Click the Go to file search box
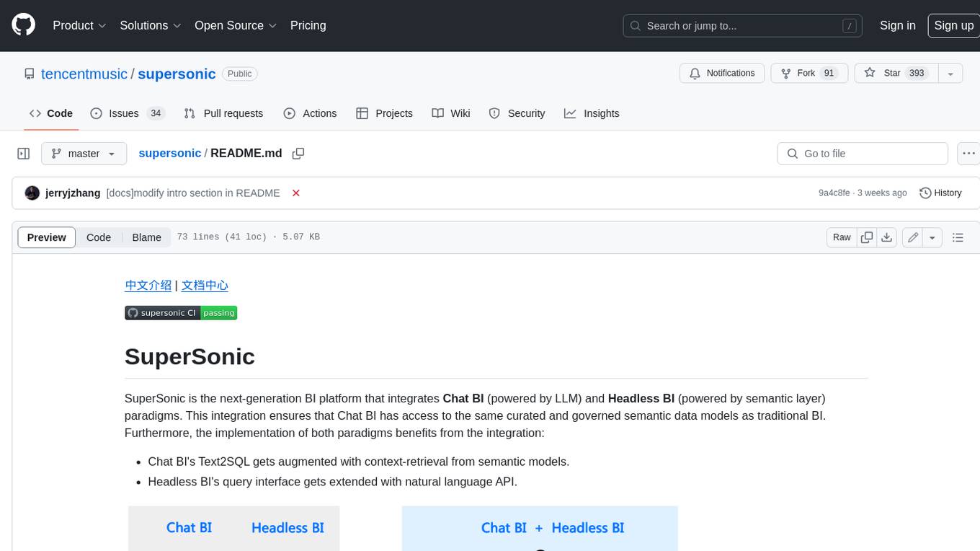Image resolution: width=980 pixels, height=551 pixels. click(x=863, y=154)
